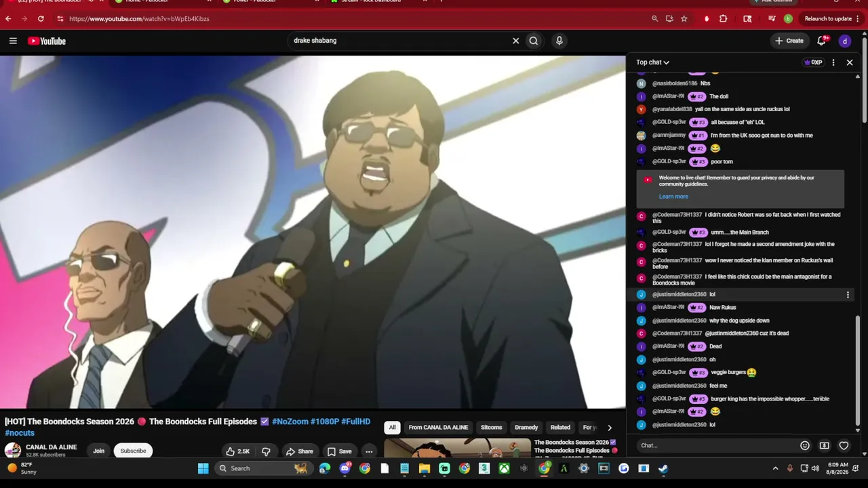Go back with the browser back arrow
Screen dimensions: 868x488
tap(8, 19)
